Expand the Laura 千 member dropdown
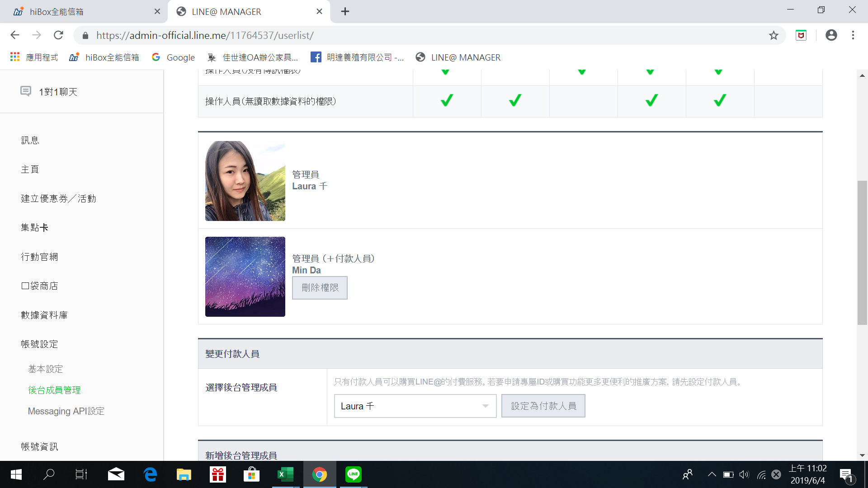The image size is (868, 488). 415,406
